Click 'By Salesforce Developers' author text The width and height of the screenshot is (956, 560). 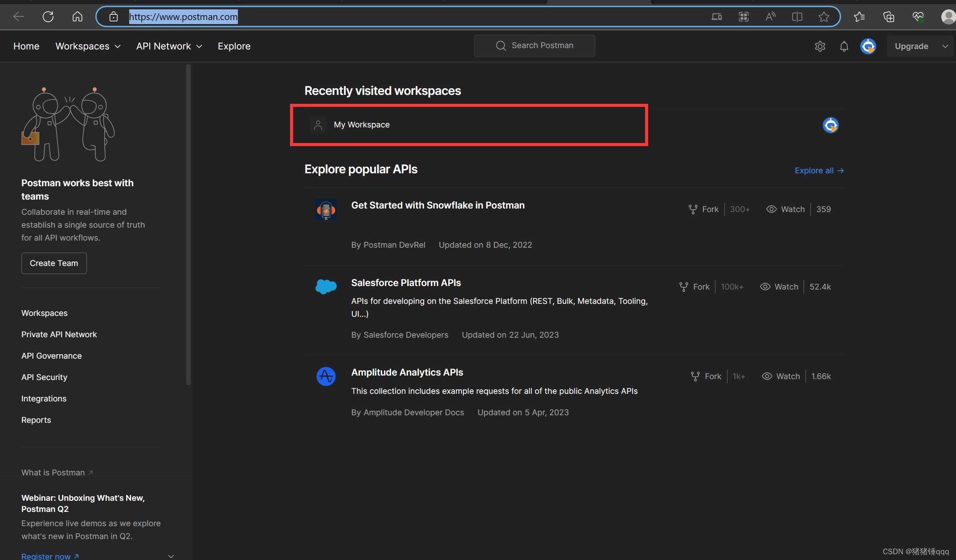pyautogui.click(x=400, y=335)
